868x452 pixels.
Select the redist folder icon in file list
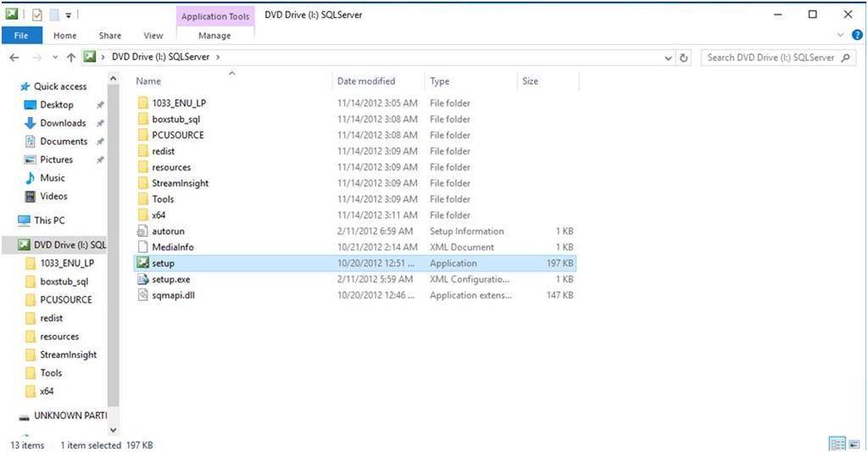[142, 151]
